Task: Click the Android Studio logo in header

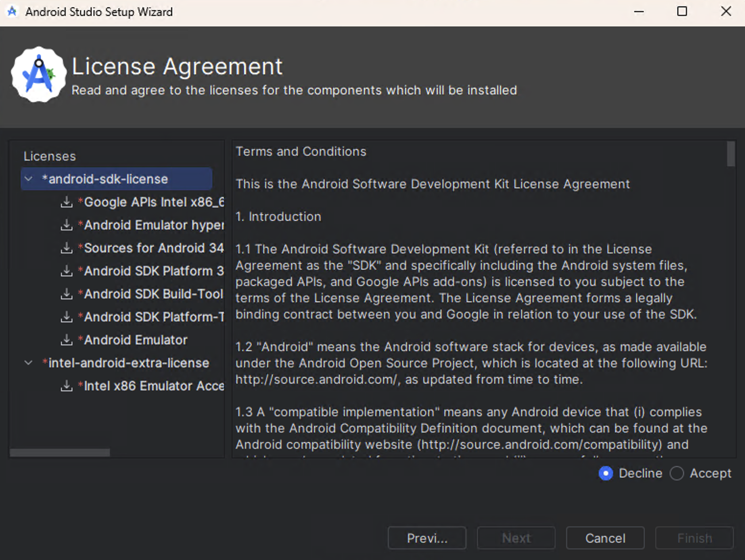Action: click(x=38, y=75)
